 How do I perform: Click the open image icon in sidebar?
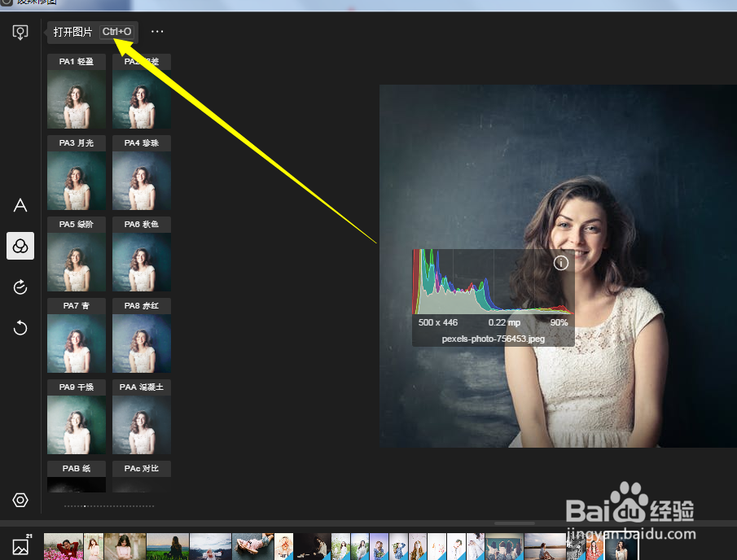point(20,33)
